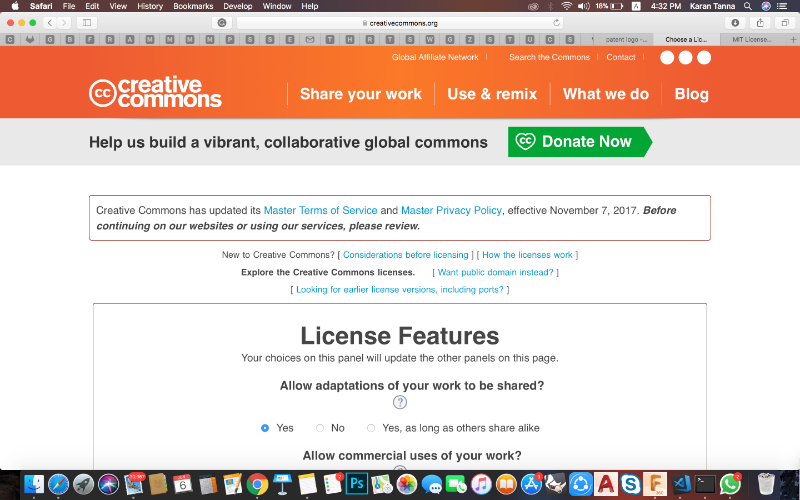Open Spotlight search in menu bar
The image size is (800, 500).
pyautogui.click(x=747, y=6)
